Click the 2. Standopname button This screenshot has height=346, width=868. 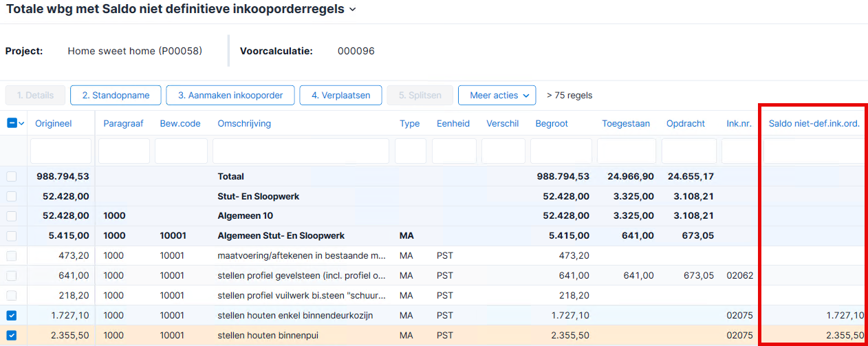(x=116, y=96)
